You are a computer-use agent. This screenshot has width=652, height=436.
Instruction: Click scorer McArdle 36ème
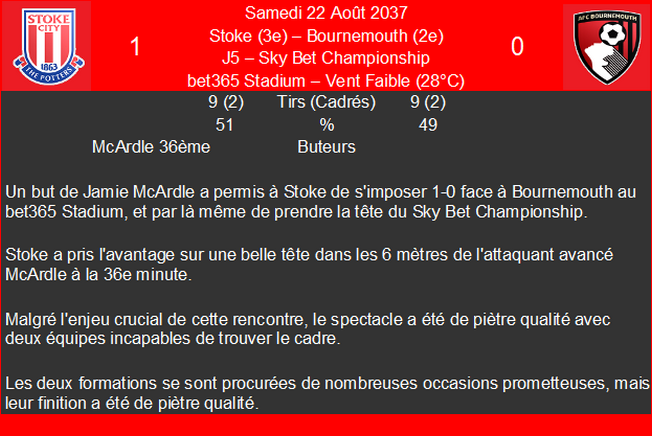click(x=151, y=147)
